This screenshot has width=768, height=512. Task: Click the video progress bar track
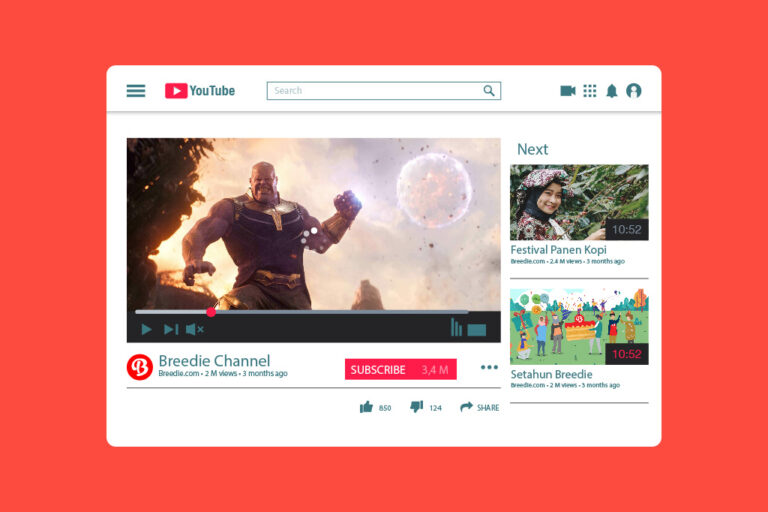pyautogui.click(x=302, y=312)
